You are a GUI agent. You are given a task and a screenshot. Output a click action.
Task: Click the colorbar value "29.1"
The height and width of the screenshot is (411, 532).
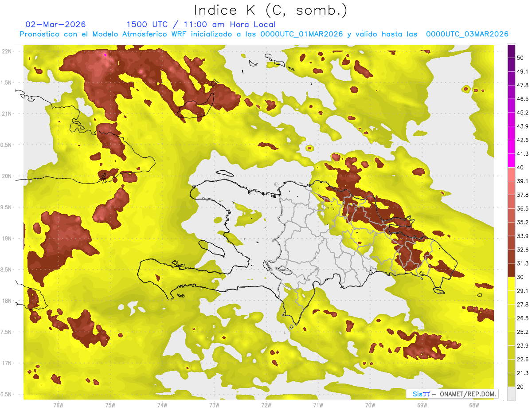tap(523, 291)
